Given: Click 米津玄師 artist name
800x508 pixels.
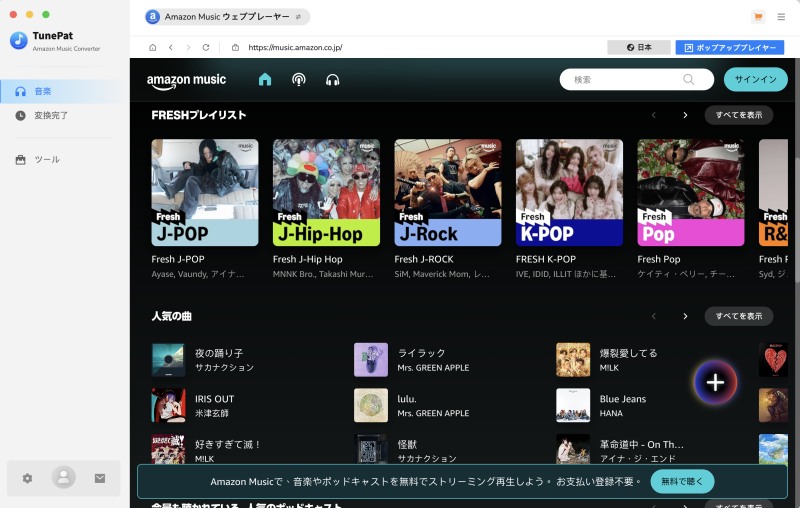Looking at the screenshot, I should pyautogui.click(x=212, y=413).
